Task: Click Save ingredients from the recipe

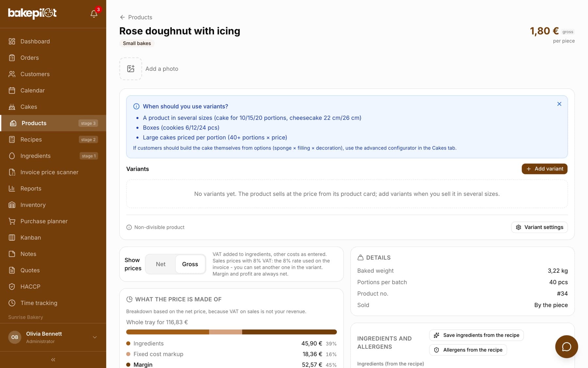Action: 476,335
